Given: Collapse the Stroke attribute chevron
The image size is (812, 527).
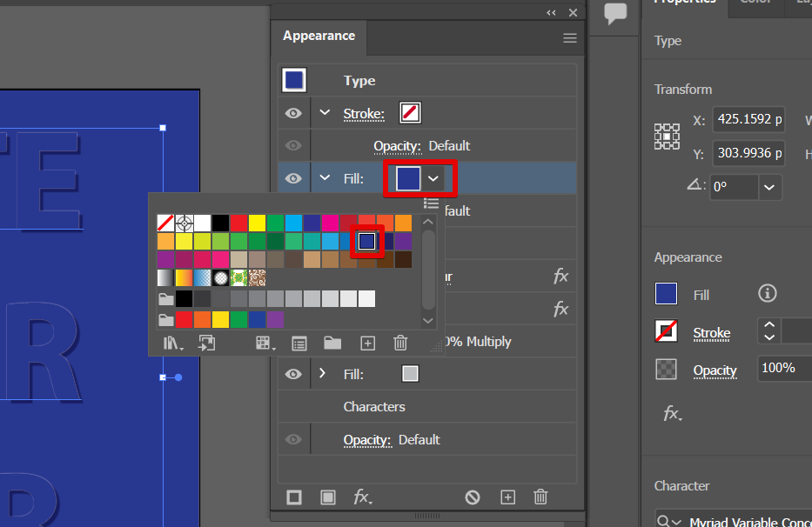Looking at the screenshot, I should pos(325,113).
